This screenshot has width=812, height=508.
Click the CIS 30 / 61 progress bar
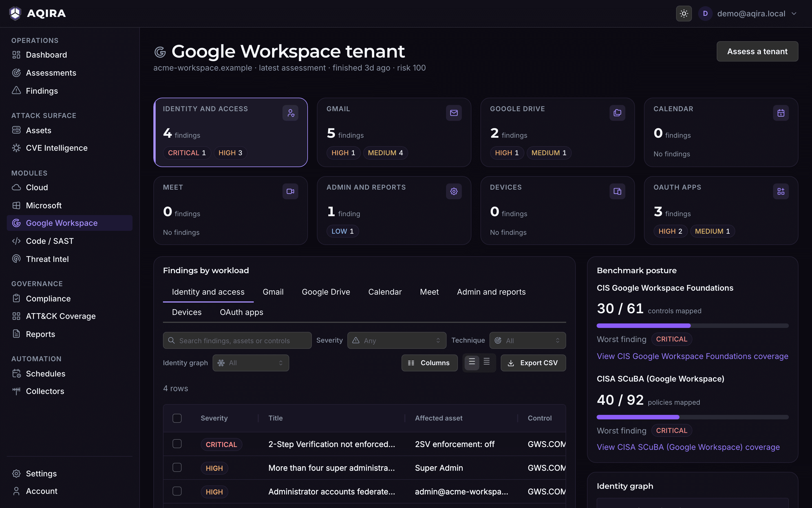pyautogui.click(x=692, y=326)
